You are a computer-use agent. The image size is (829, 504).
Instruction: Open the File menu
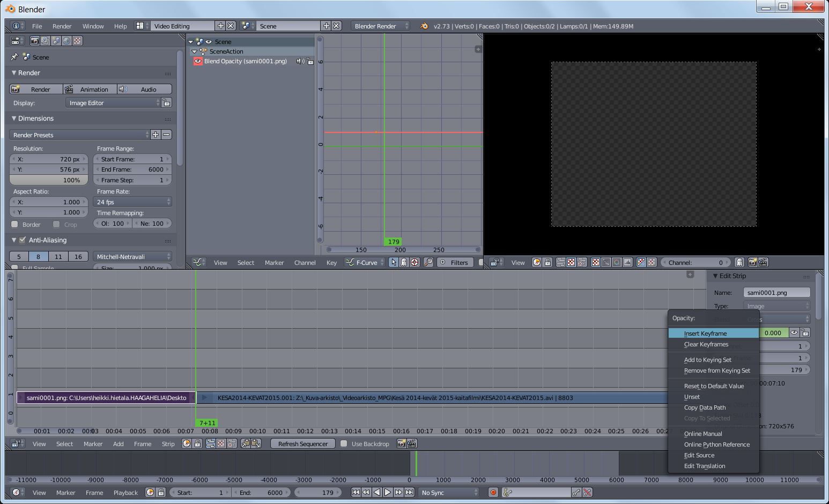pos(37,26)
